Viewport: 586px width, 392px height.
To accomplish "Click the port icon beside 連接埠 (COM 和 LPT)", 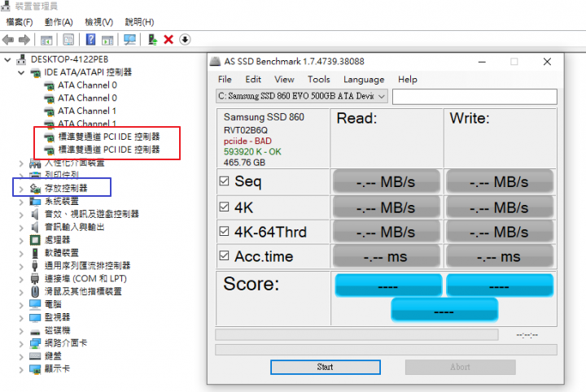I will 35,278.
